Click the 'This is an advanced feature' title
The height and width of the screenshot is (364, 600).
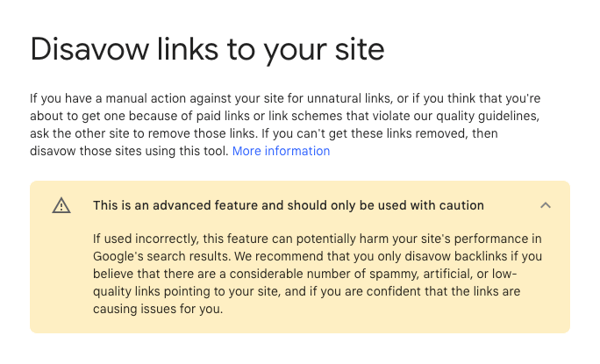tap(288, 206)
